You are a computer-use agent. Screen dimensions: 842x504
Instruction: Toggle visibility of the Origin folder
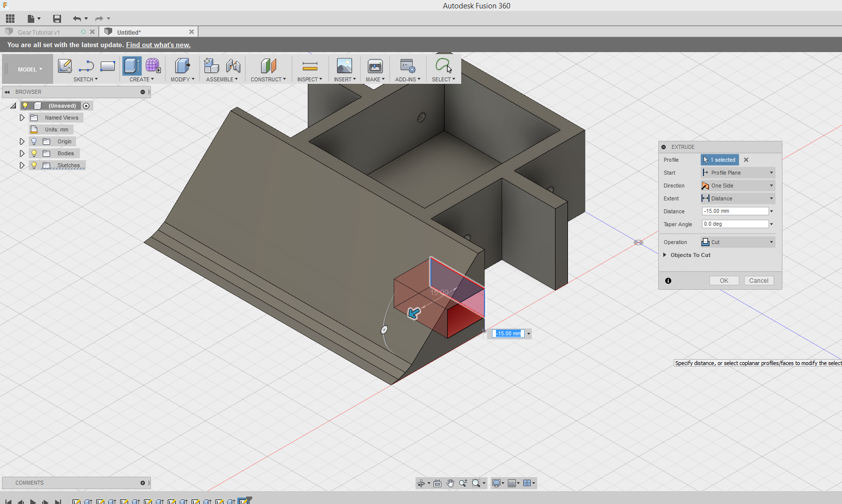point(34,141)
